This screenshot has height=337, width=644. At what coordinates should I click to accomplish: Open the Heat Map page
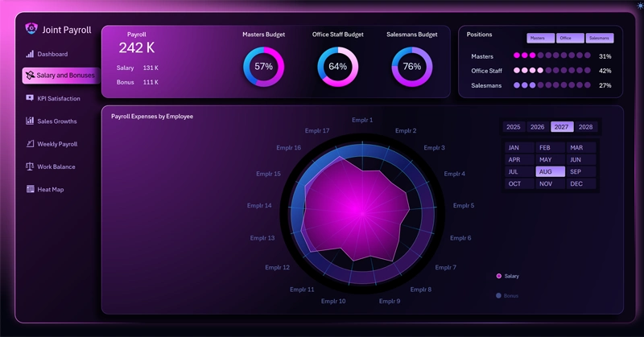pos(51,189)
